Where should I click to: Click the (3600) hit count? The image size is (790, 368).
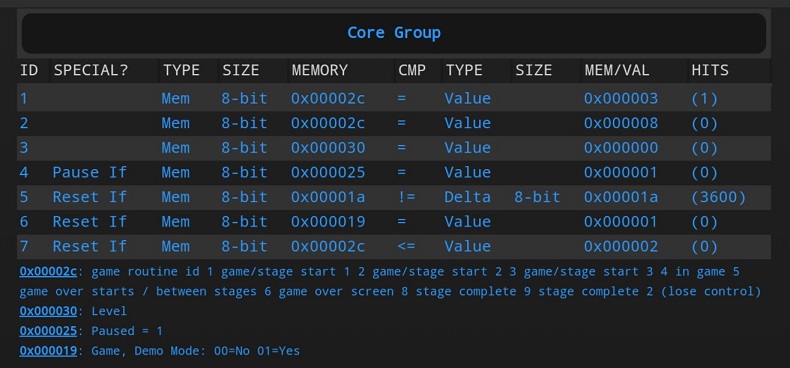[718, 197]
